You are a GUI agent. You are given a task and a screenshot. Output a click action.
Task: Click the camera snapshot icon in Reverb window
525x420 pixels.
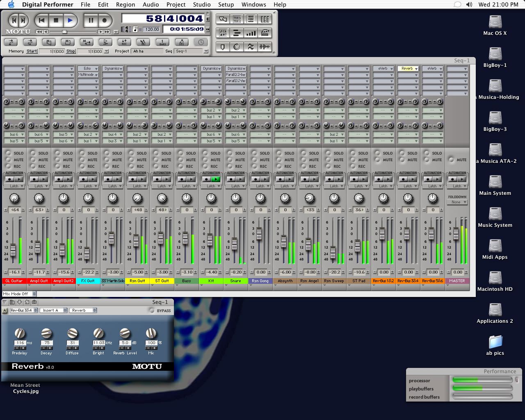coord(34,302)
